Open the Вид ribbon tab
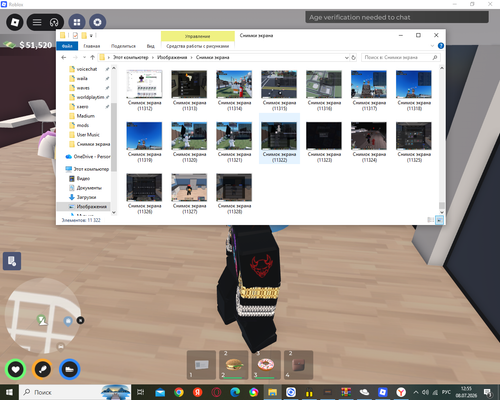Screen dimensions: 500x400 pos(151,46)
